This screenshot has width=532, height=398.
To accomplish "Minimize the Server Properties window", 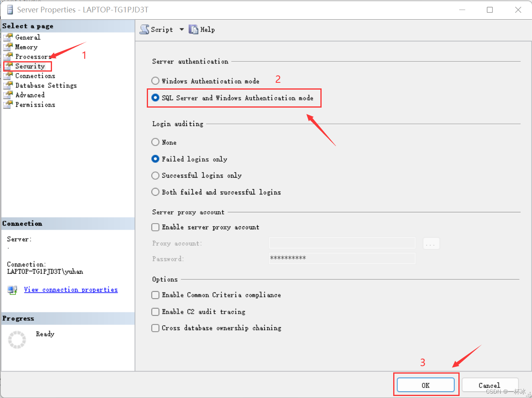I will click(x=462, y=10).
